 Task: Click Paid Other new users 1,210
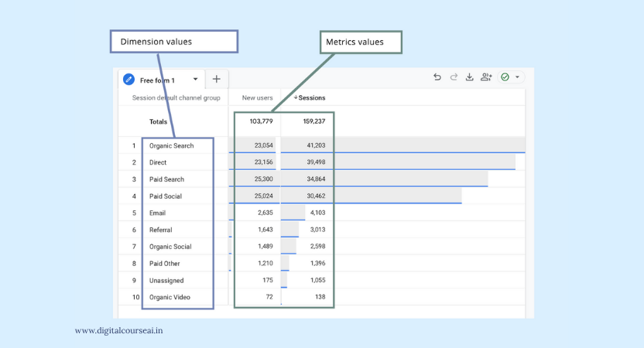click(265, 263)
